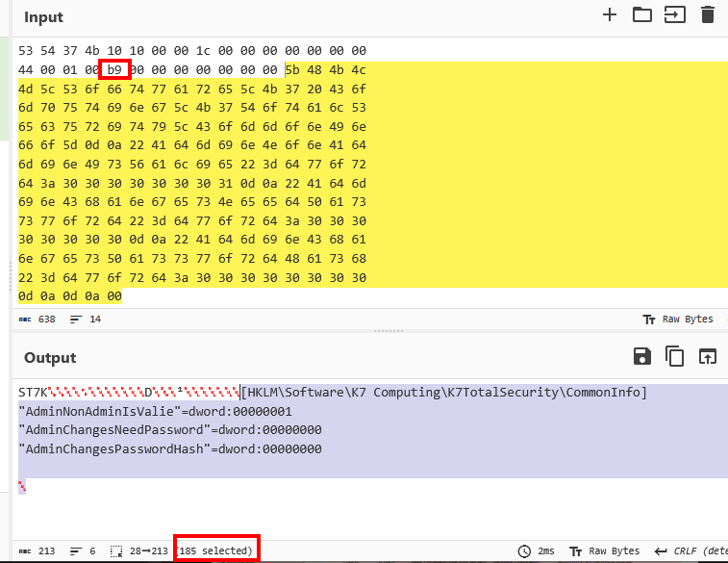Copy raw output to clipboard
Screen dimensions: 728x563
point(674,357)
